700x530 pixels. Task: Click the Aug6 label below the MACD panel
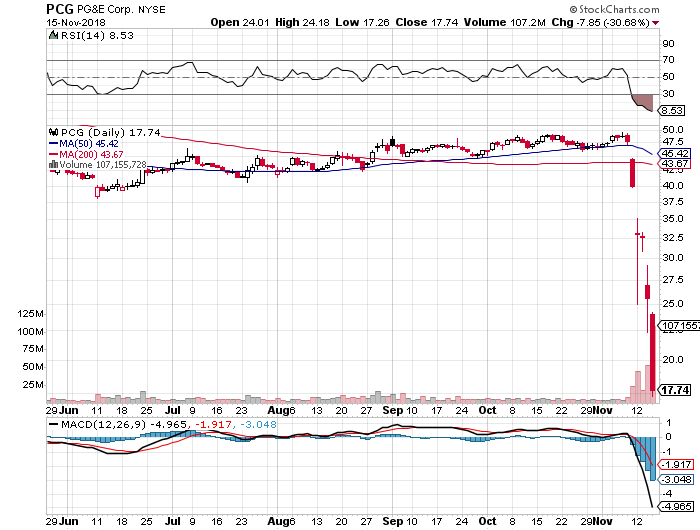pyautogui.click(x=281, y=522)
